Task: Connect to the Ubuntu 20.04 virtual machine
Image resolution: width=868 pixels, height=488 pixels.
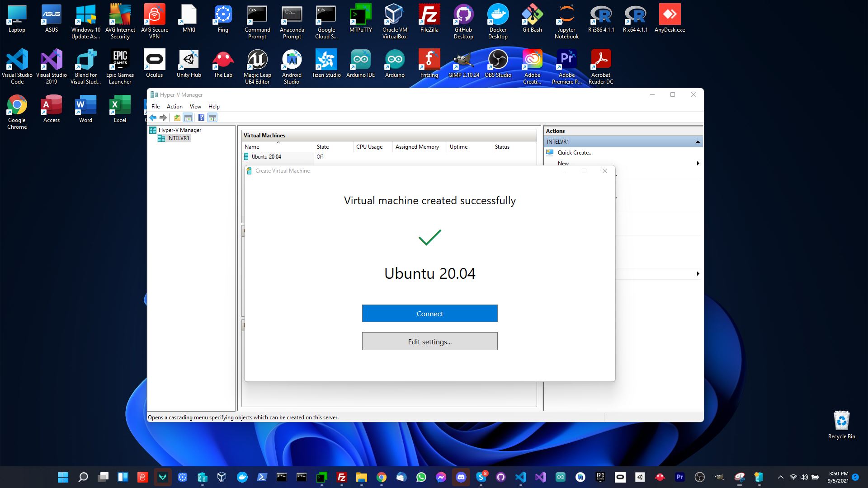Action: click(429, 314)
